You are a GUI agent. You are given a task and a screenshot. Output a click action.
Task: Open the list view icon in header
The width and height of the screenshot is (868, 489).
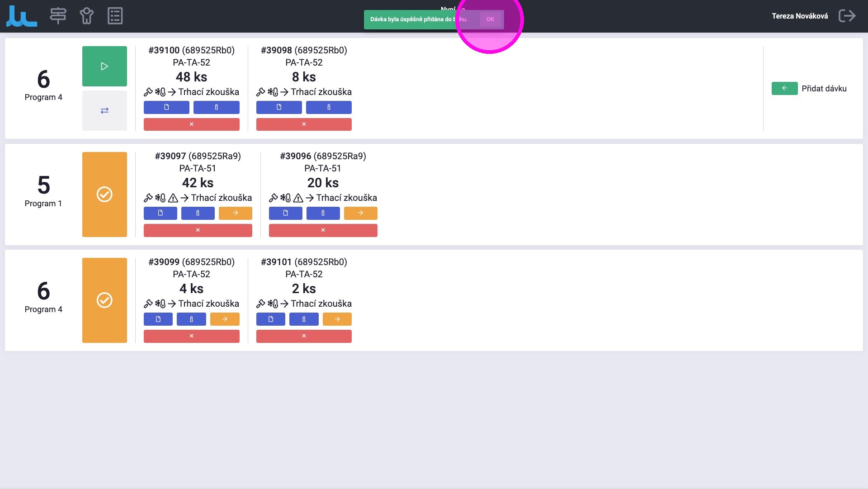115,16
